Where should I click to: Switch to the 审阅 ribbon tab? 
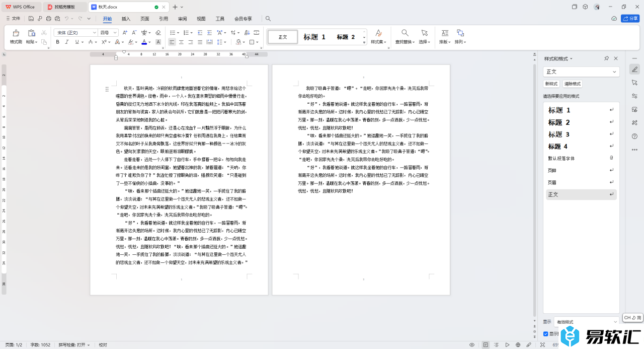[x=182, y=19]
